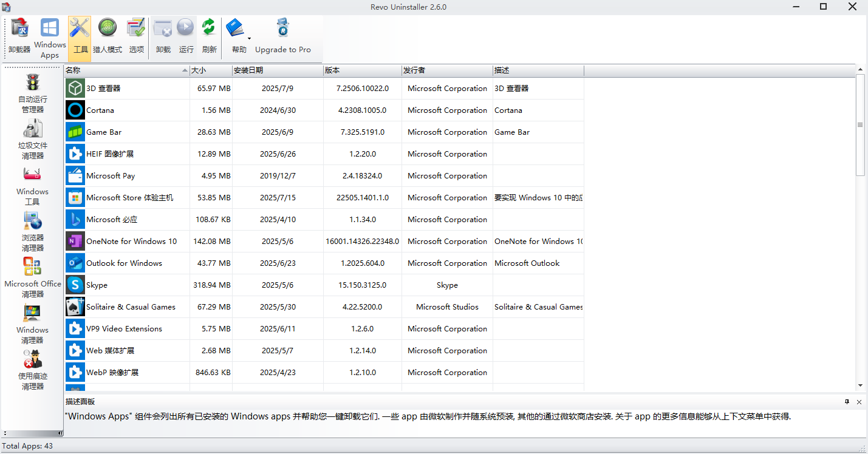Toggle sort arrow in 名称 header
Viewport: 868px width, 454px height.
(185, 71)
